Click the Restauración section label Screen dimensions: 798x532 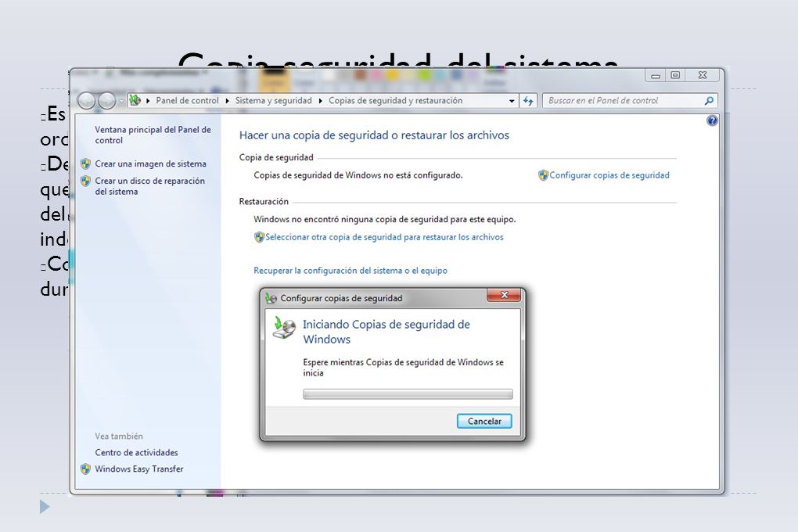click(x=264, y=202)
